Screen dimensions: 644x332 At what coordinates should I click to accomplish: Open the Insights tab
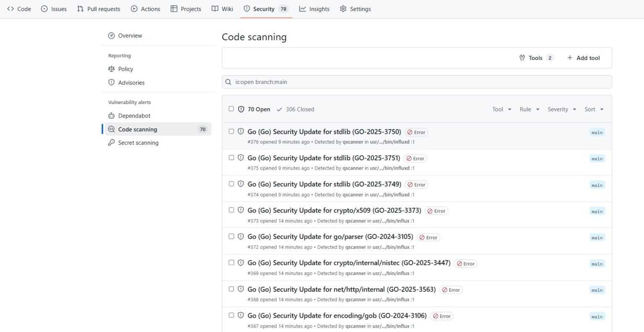[x=314, y=9]
